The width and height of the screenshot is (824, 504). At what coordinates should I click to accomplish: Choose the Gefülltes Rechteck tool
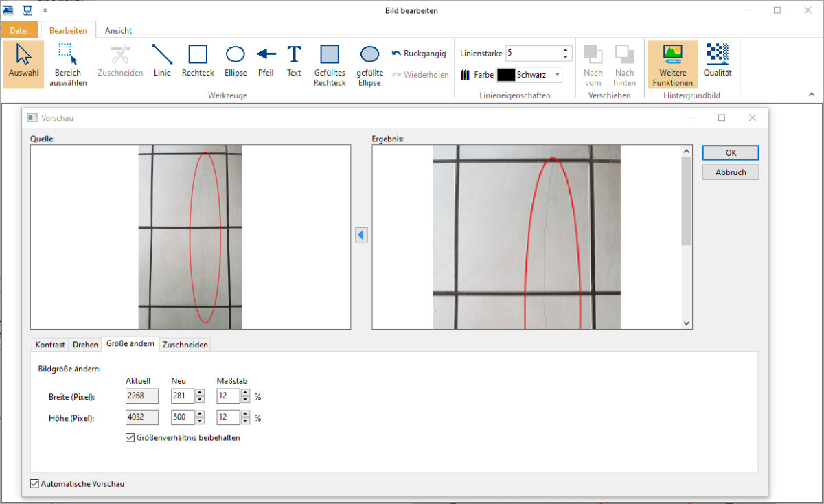330,65
